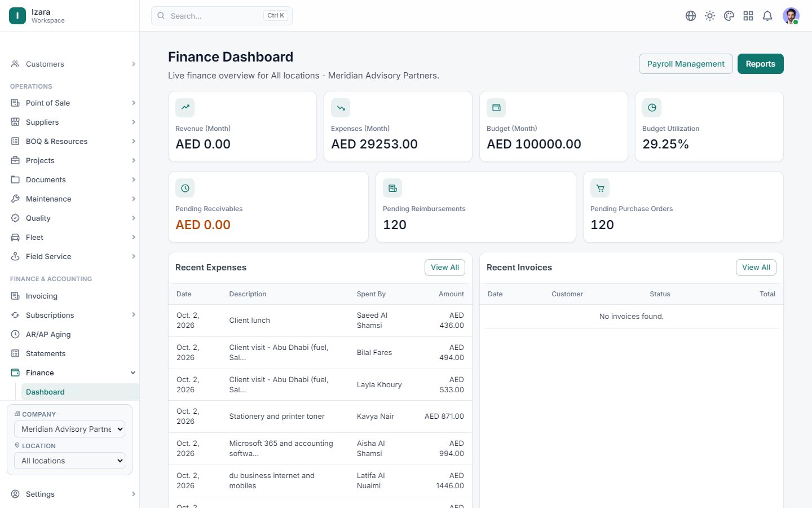
Task: Click the Budget Utilization pie icon
Action: click(x=652, y=107)
